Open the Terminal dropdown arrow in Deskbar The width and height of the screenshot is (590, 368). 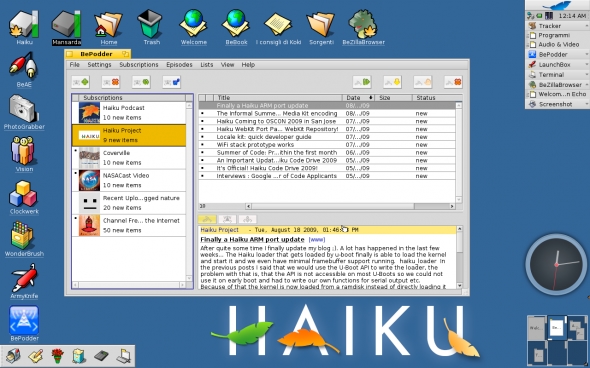click(587, 75)
